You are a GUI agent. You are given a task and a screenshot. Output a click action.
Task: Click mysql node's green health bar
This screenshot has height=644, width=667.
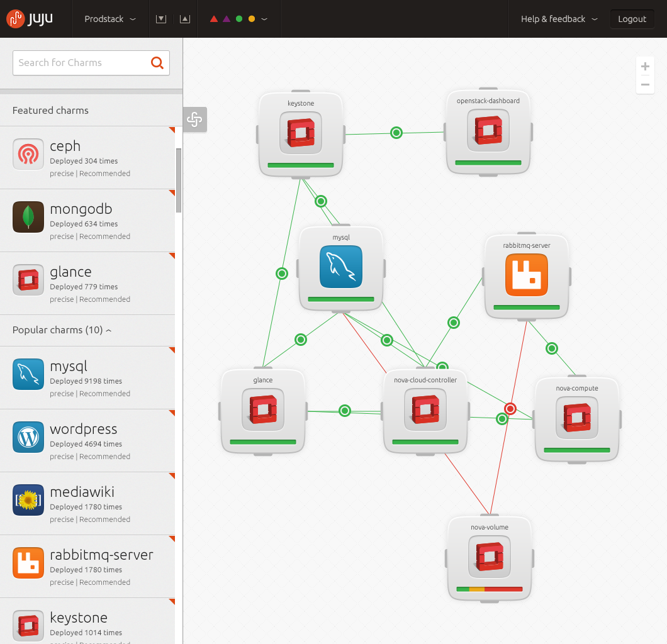(x=340, y=299)
